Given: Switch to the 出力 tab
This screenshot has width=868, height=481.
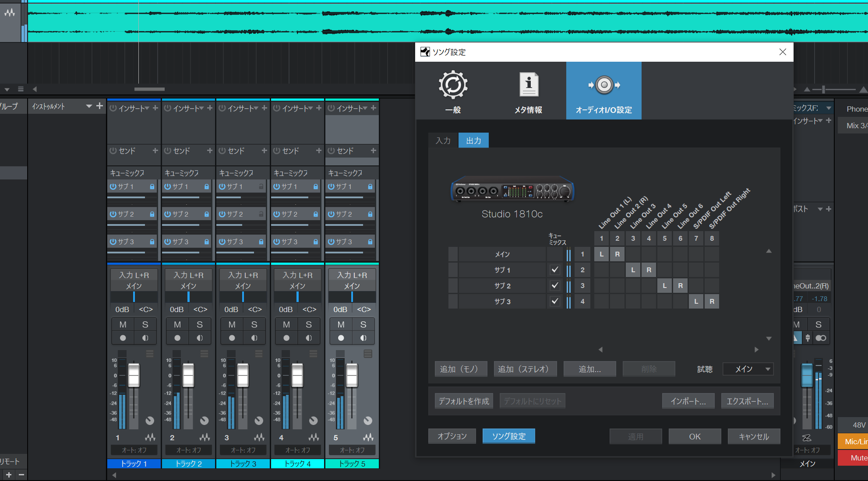Looking at the screenshot, I should 473,140.
